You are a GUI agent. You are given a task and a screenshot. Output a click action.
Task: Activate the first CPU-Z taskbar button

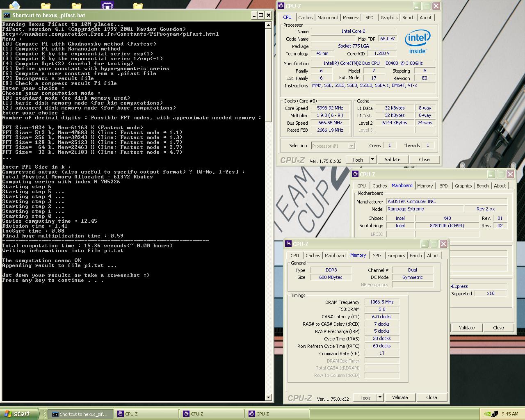point(146,414)
